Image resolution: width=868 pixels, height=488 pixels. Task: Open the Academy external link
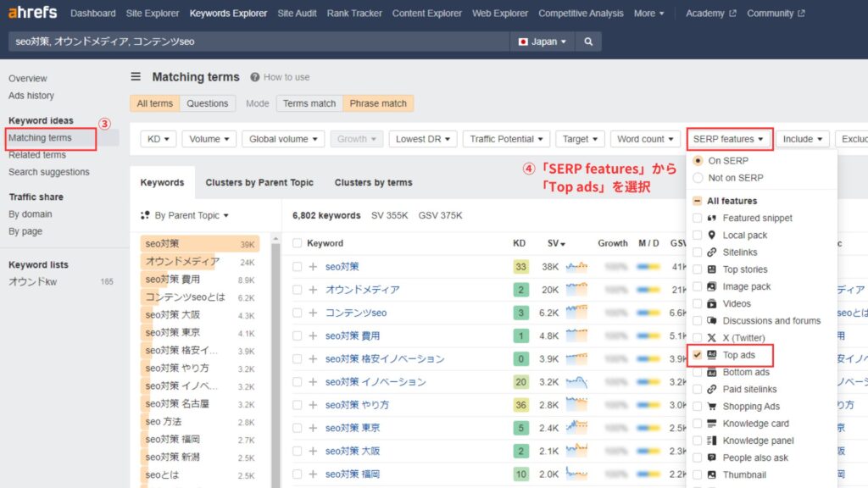[x=711, y=14]
